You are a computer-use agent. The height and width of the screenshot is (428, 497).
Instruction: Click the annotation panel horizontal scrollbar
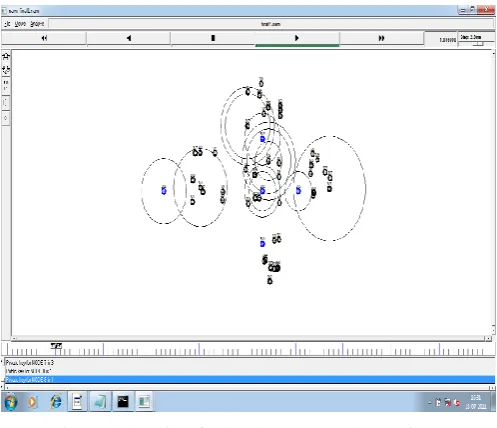(249, 388)
